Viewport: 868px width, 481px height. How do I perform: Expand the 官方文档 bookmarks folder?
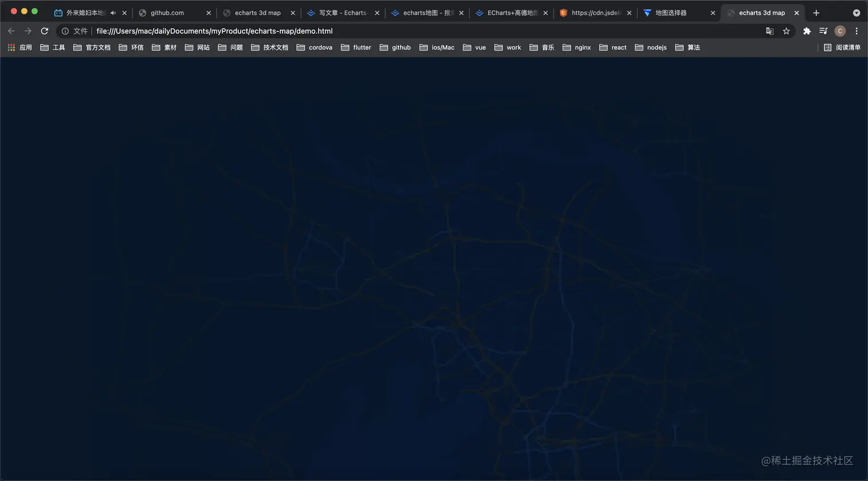tap(92, 47)
